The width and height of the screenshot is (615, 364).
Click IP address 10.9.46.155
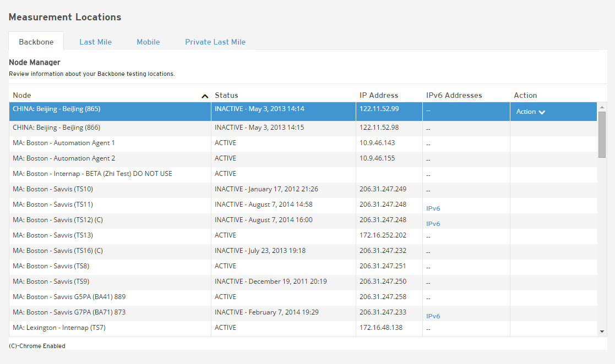(377, 158)
